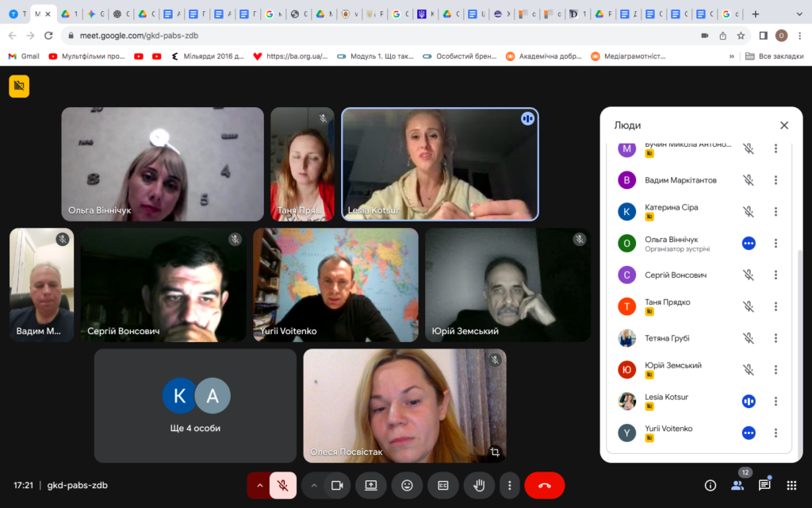Raise hand in the meeting
Screen dimensions: 812x508
click(x=479, y=486)
